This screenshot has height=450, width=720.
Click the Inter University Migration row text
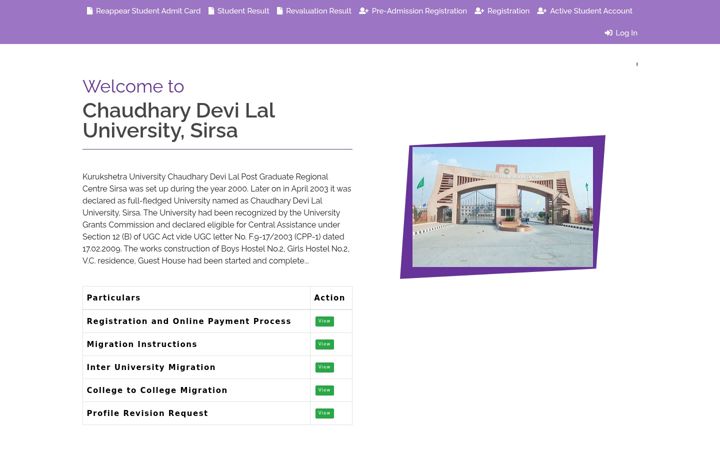tap(151, 367)
